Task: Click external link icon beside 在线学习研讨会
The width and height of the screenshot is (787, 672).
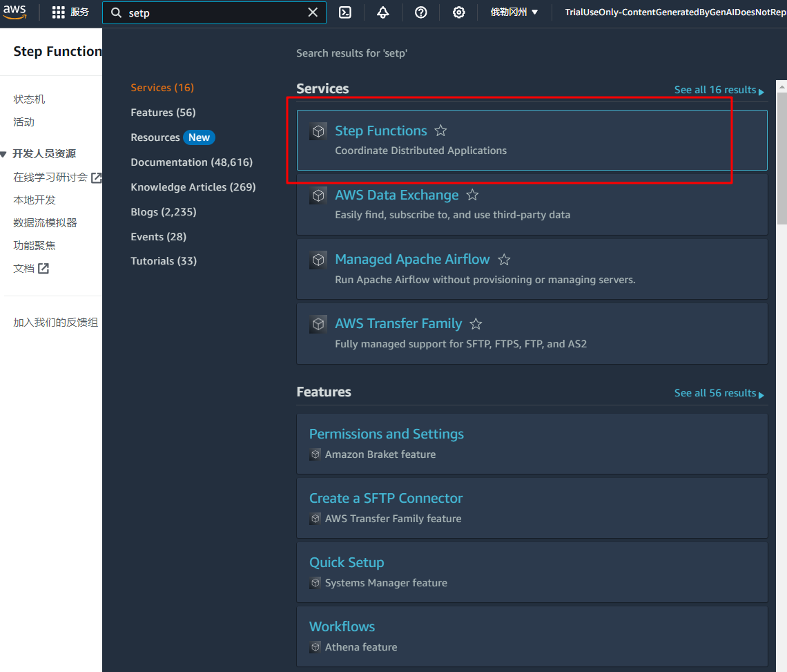Action: (97, 177)
